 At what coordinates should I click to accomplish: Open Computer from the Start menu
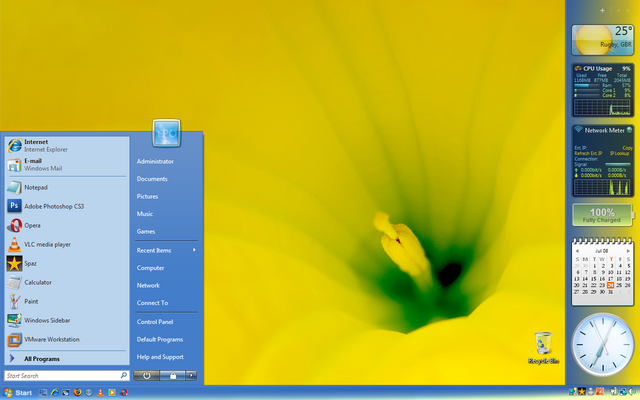[150, 268]
